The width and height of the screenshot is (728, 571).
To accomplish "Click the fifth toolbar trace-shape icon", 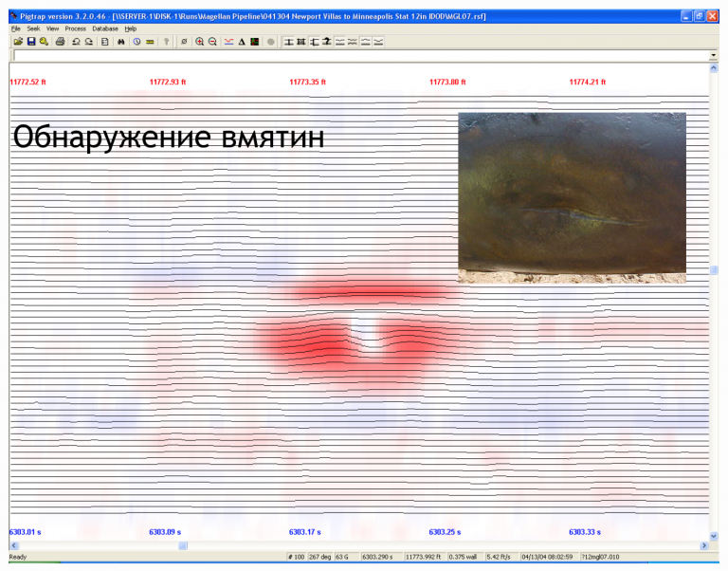I will pyautogui.click(x=340, y=42).
